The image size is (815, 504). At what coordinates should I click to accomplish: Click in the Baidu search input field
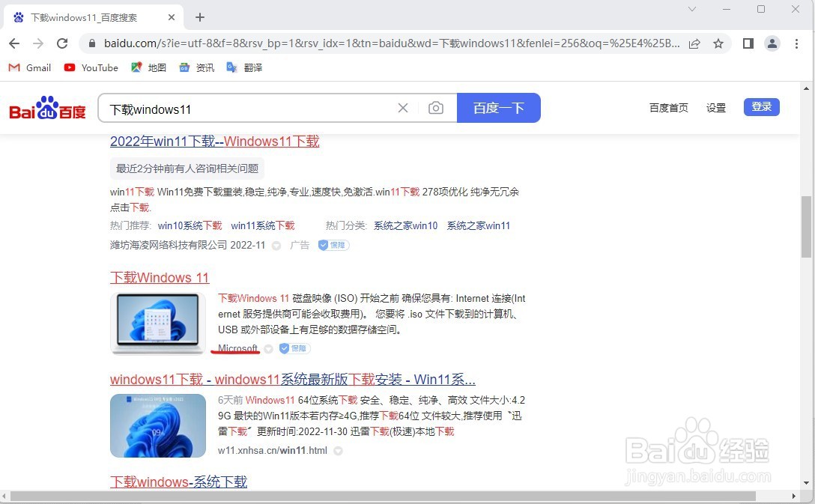coord(249,109)
